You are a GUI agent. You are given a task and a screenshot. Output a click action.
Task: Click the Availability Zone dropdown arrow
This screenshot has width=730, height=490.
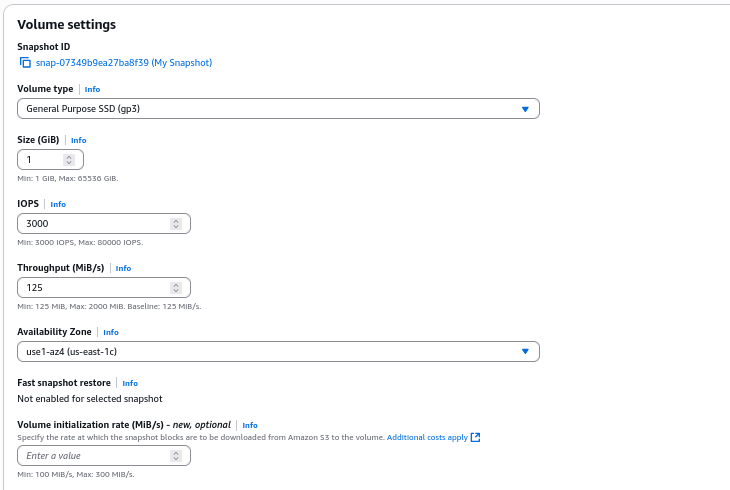click(x=525, y=351)
